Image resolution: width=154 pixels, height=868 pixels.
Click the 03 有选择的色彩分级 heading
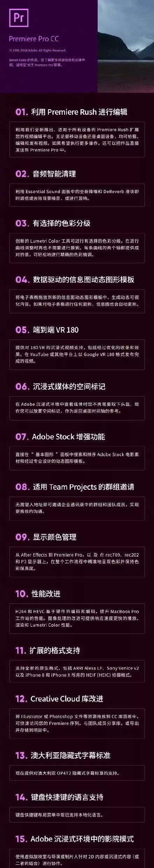point(53,223)
